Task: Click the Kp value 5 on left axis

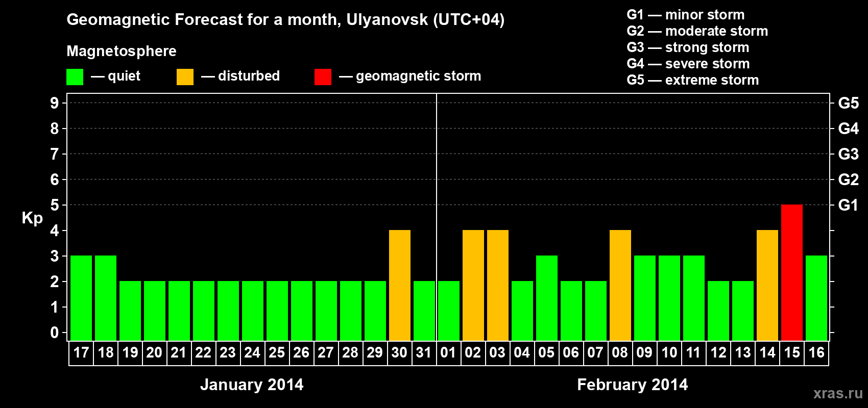Action: pyautogui.click(x=55, y=205)
